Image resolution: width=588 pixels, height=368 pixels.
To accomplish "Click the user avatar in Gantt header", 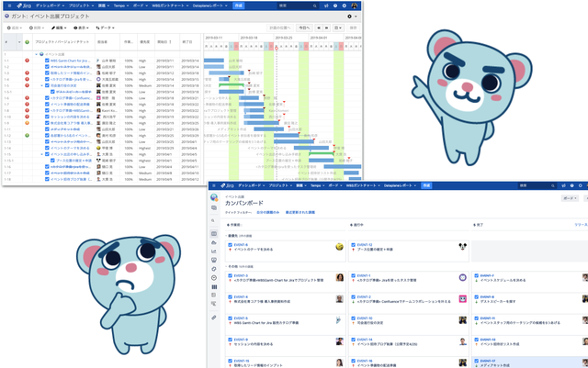I will click(x=355, y=6).
